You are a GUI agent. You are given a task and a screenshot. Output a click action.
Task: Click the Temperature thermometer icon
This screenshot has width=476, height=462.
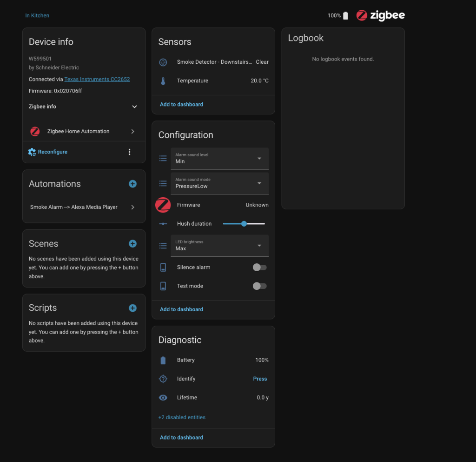click(163, 81)
